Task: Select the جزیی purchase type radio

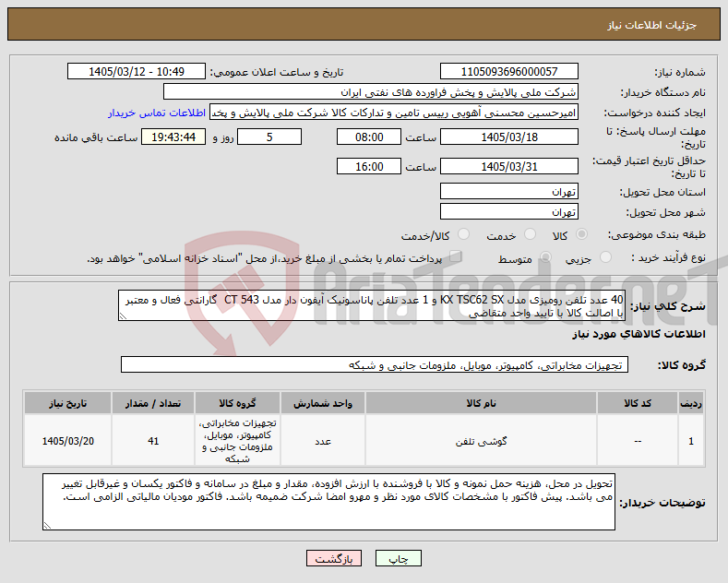Action: [605, 257]
